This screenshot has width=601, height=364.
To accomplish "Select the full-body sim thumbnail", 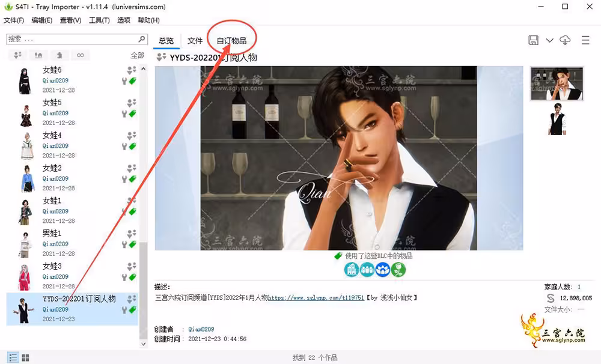I will click(557, 119).
